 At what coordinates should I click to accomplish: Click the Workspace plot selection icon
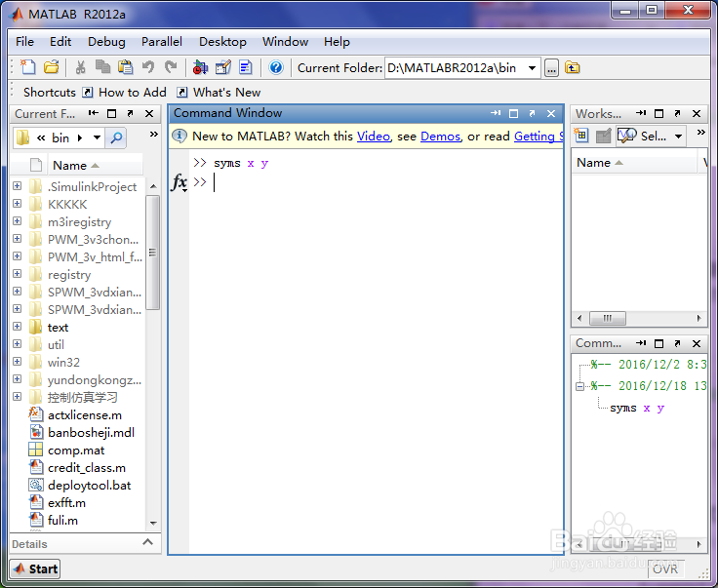(x=627, y=136)
